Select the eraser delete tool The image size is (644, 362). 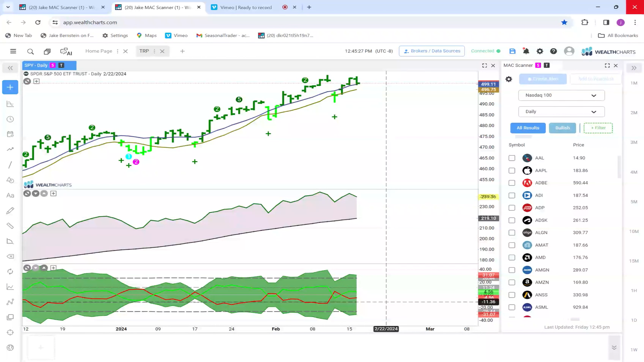click(x=10, y=256)
